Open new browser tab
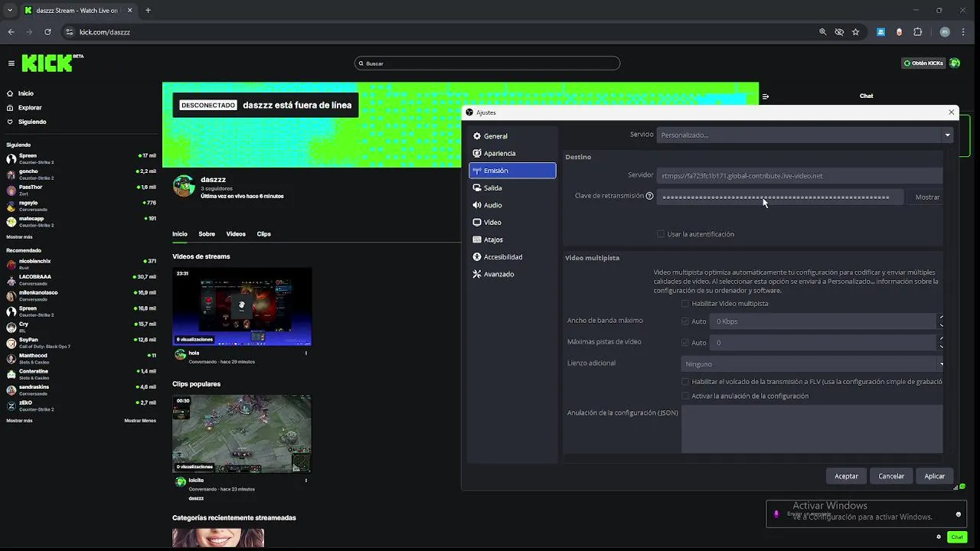Image resolution: width=980 pixels, height=551 pixels. click(x=148, y=11)
